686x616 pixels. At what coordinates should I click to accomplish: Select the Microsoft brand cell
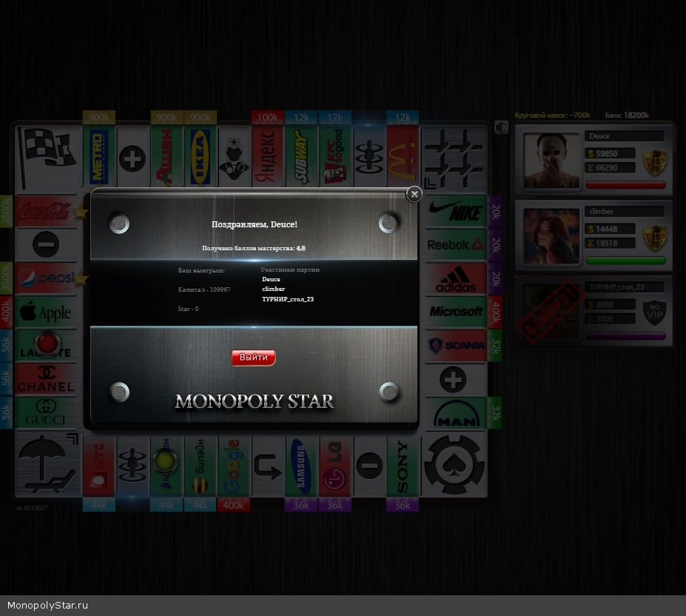coord(455,312)
